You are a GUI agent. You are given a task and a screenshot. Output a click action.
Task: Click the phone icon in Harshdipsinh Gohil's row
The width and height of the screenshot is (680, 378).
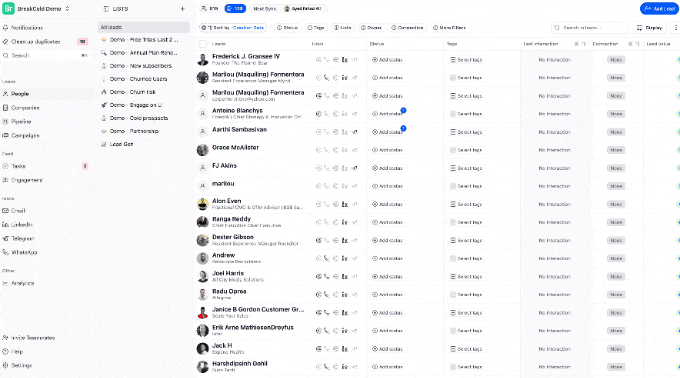[327, 367]
